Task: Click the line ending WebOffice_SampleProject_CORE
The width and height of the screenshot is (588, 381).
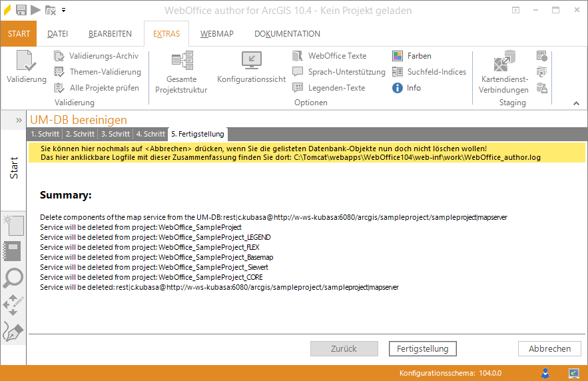Action: (x=152, y=278)
